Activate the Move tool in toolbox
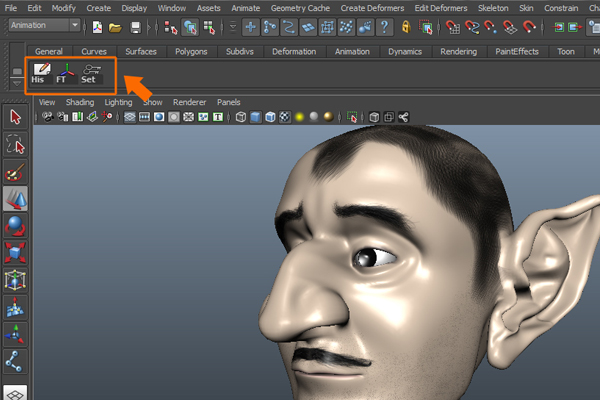The image size is (600, 400). pos(15,199)
